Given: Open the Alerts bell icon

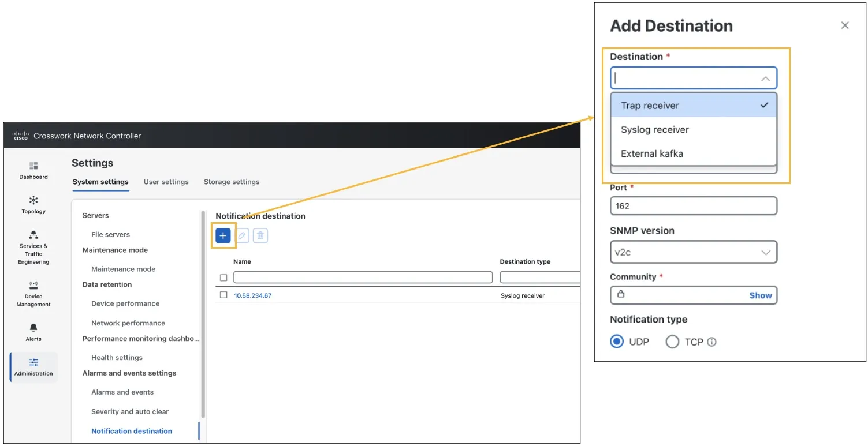Looking at the screenshot, I should [33, 328].
